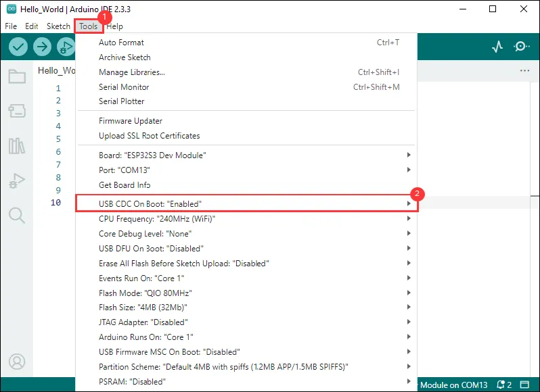Click Upload SSL Root Certificates
The image size is (540, 392).
(150, 136)
